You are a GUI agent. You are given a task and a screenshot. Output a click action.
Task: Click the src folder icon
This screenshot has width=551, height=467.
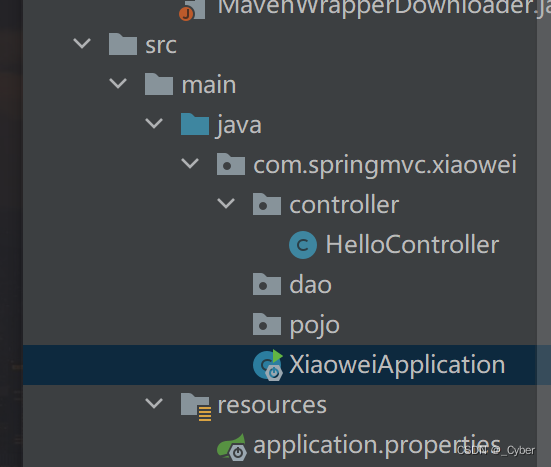[123, 44]
